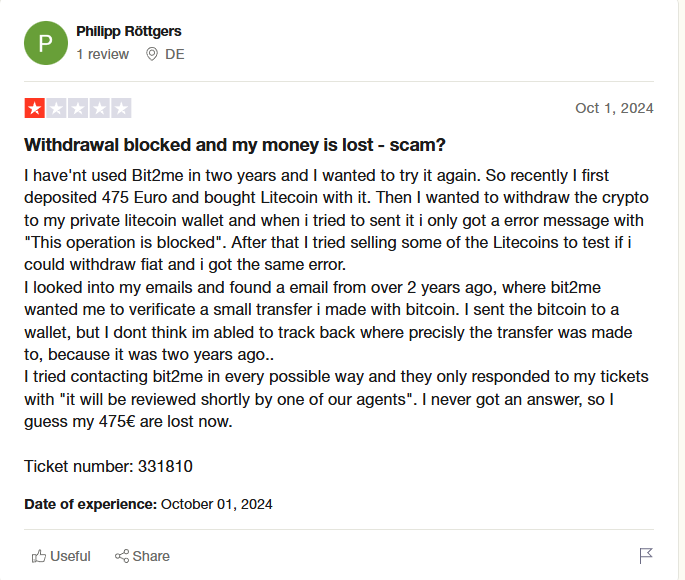Click the 'Oct 1, 2024' review date
This screenshot has height=580, width=685.
click(x=614, y=108)
